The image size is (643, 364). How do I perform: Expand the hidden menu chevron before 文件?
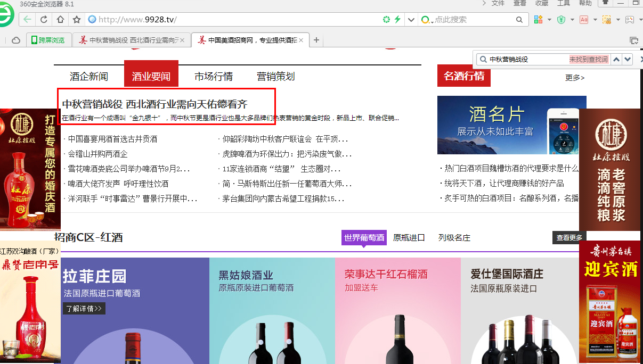tap(484, 3)
